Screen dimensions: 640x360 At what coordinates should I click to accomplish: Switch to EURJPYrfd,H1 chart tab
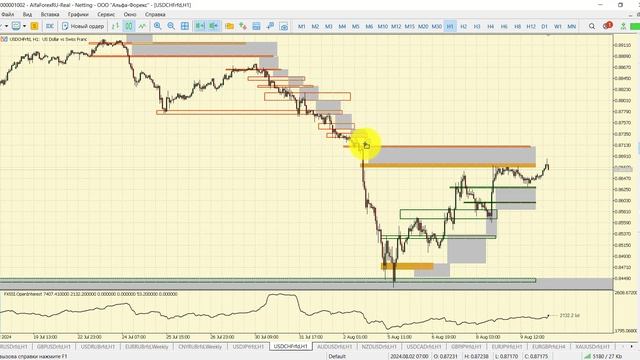(x=507, y=347)
